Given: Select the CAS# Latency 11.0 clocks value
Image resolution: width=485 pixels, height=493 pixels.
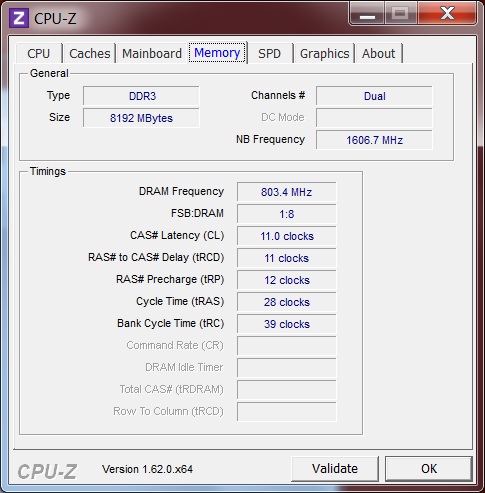Looking at the screenshot, I should (x=287, y=236).
